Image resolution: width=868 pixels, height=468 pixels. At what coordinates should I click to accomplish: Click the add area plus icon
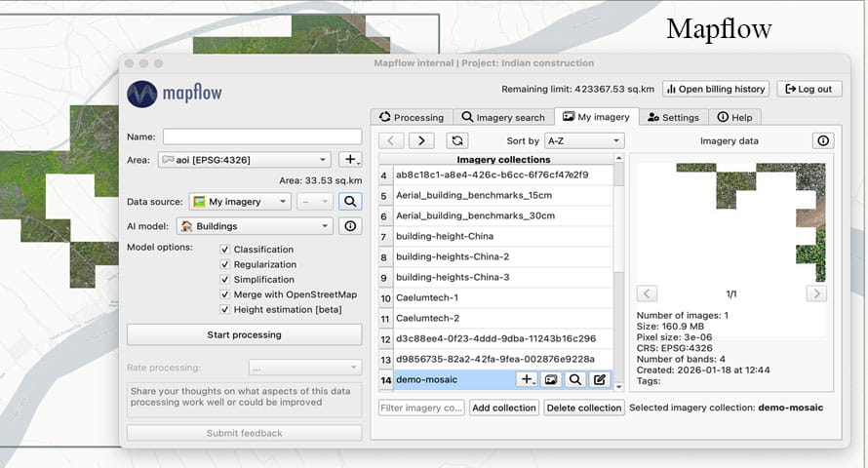pos(350,160)
